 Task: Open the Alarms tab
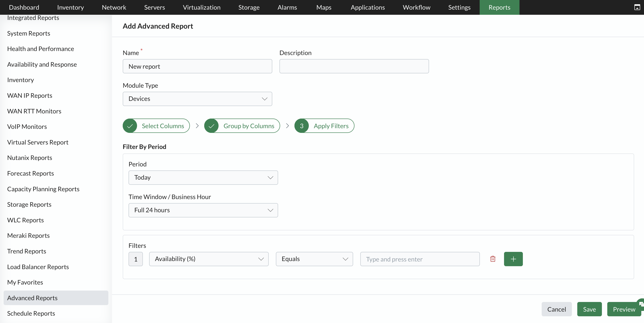(x=287, y=7)
